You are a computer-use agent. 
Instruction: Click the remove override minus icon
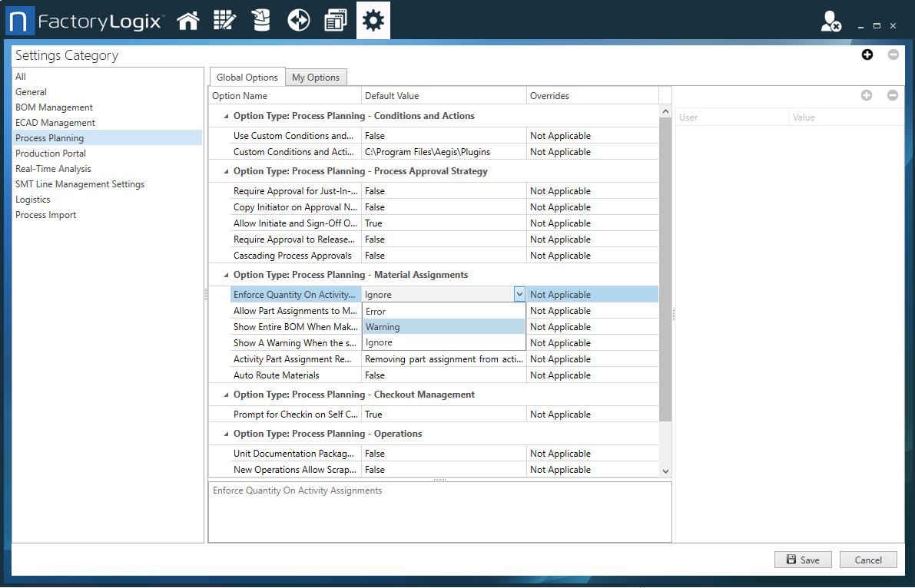(x=893, y=96)
